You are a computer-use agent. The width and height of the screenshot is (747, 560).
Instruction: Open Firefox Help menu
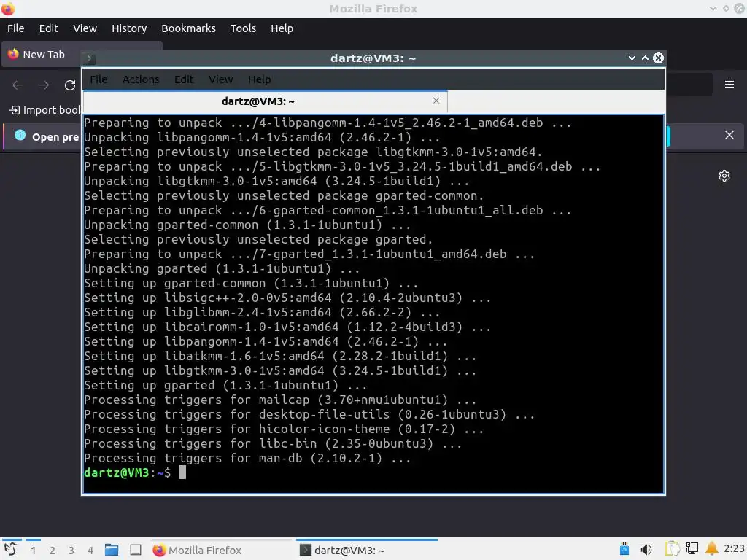coord(282,28)
